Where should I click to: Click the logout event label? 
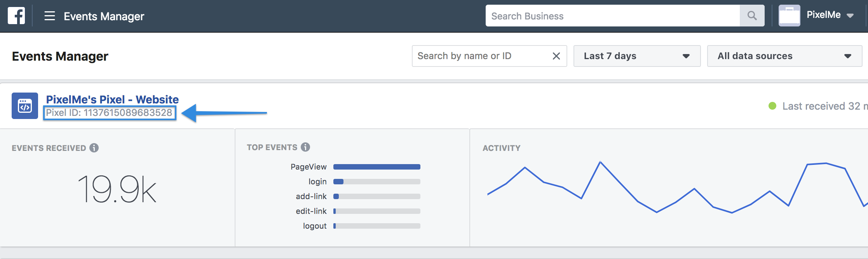pos(315,226)
